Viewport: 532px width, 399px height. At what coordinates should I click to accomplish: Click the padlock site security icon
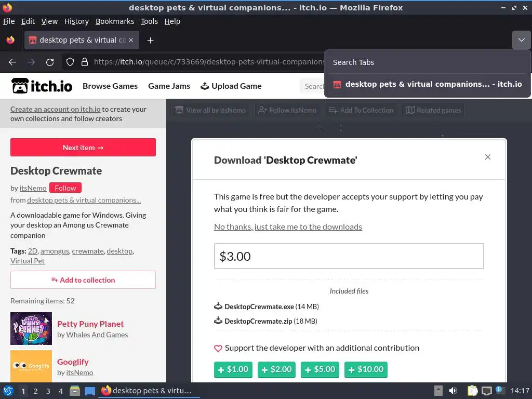(85, 62)
